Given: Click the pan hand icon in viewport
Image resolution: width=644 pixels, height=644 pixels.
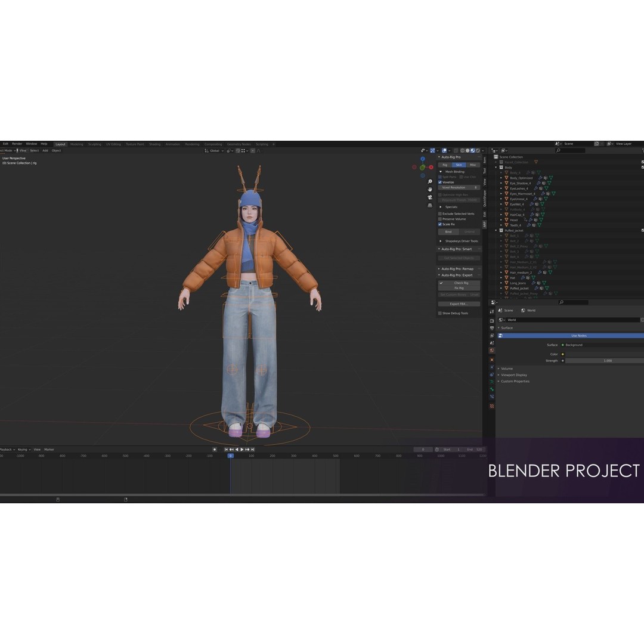Looking at the screenshot, I should (430, 190).
